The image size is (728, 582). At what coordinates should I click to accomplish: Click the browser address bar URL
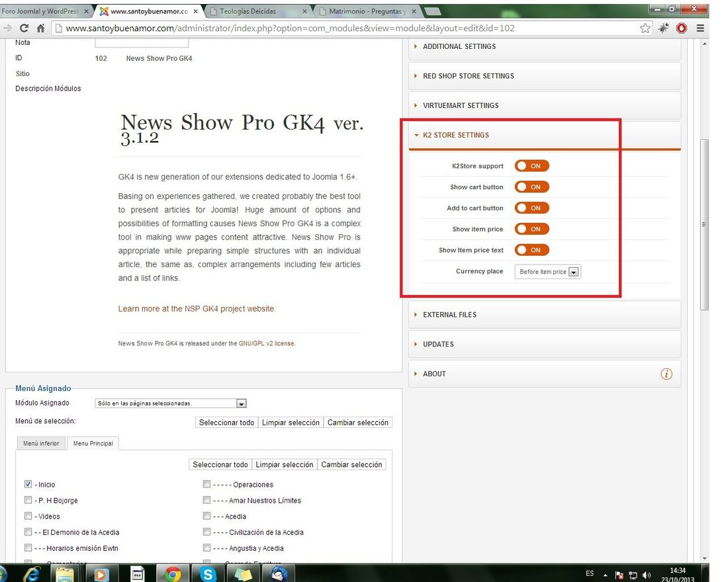pos(290,28)
